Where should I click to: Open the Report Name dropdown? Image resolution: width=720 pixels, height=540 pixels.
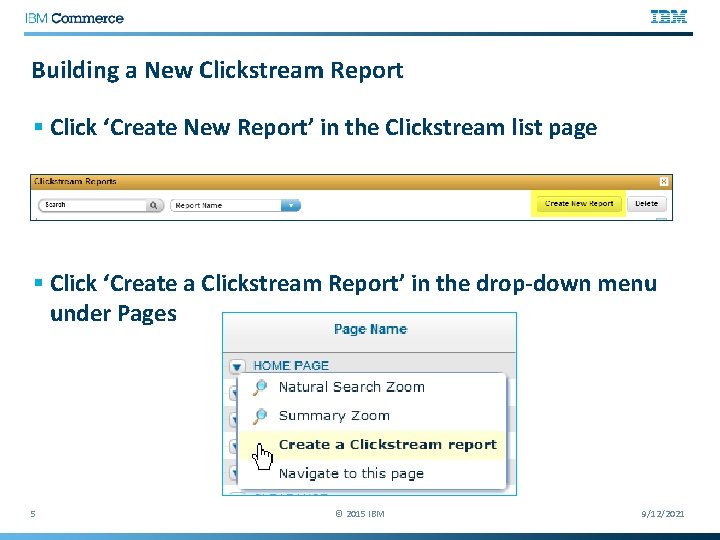pos(290,205)
